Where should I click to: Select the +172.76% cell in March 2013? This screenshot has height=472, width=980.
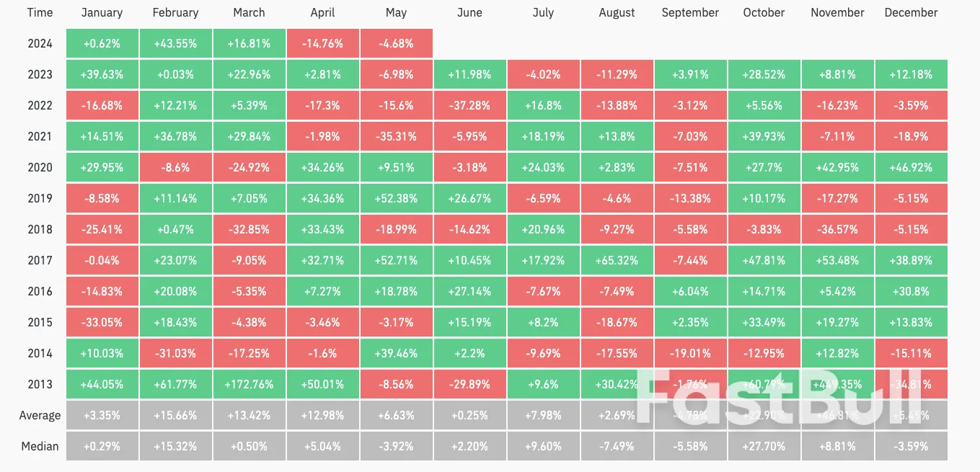coord(250,385)
